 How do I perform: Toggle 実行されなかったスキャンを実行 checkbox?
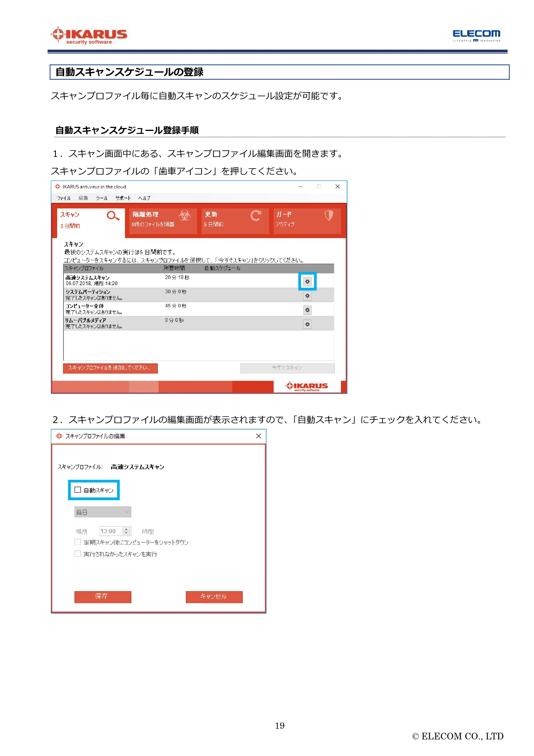(78, 553)
